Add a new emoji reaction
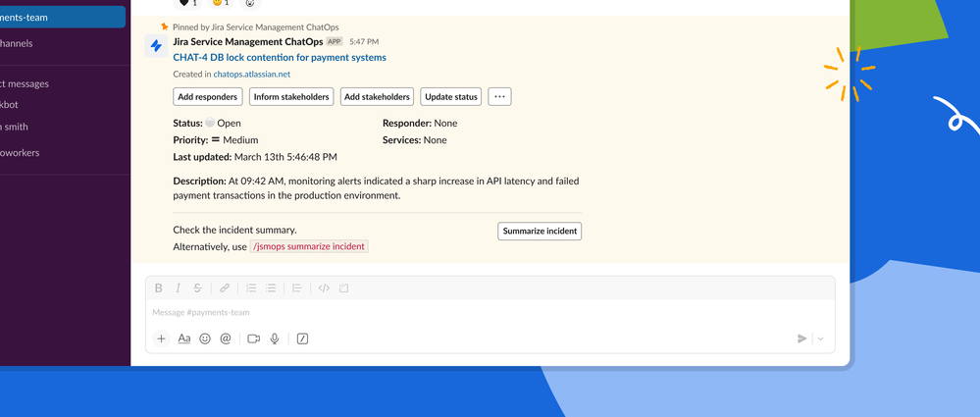Screen dimensions: 980x417 pos(250,3)
